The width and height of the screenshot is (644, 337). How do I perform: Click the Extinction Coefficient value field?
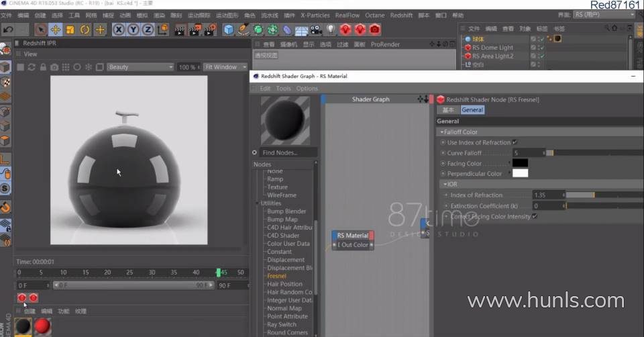coord(548,205)
